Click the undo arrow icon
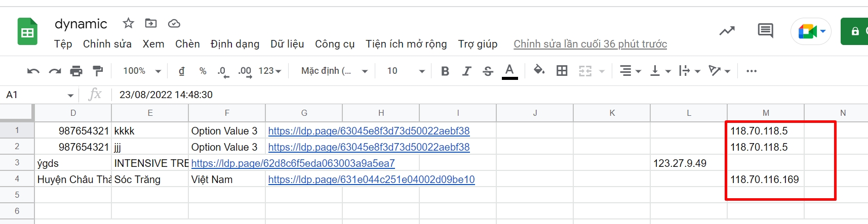Screen dimensions: 868x224 (33, 71)
